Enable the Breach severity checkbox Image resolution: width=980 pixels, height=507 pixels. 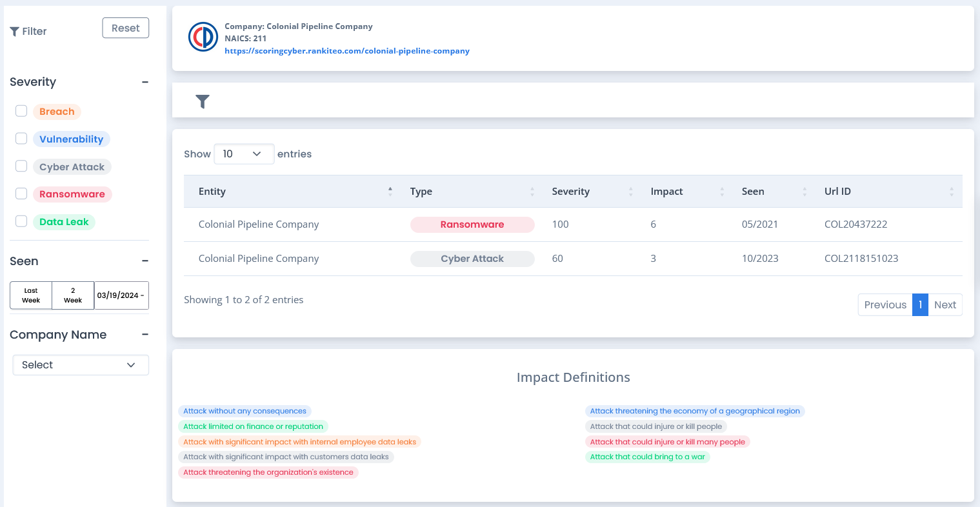click(x=21, y=111)
